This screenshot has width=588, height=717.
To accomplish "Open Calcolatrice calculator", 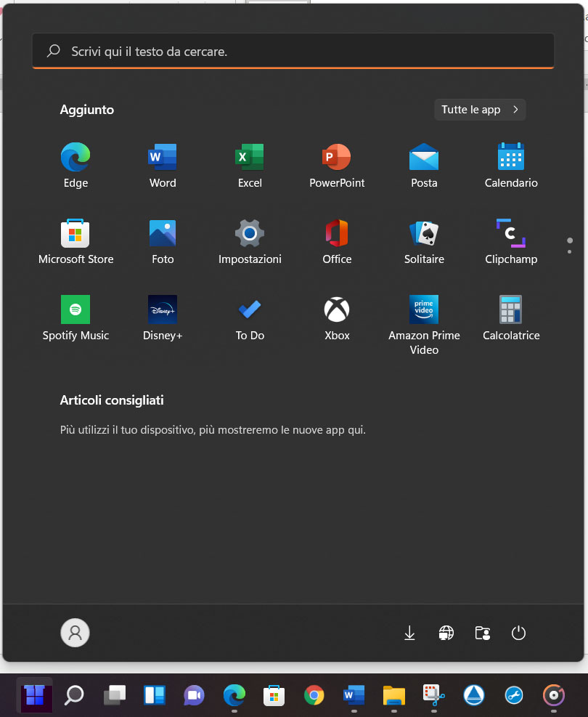I will 511,318.
